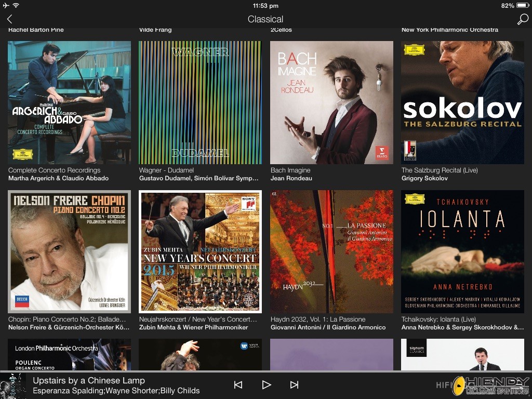Viewport: 532px width, 399px height.
Task: Select the Wagner Dudamel album cover
Action: pos(200,103)
